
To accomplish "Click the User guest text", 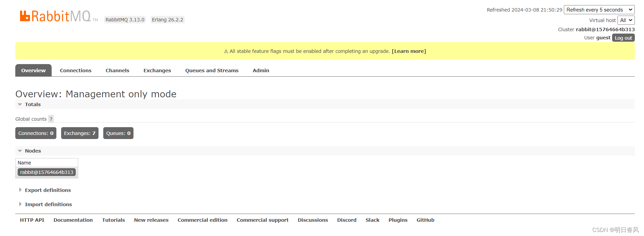I will [597, 38].
